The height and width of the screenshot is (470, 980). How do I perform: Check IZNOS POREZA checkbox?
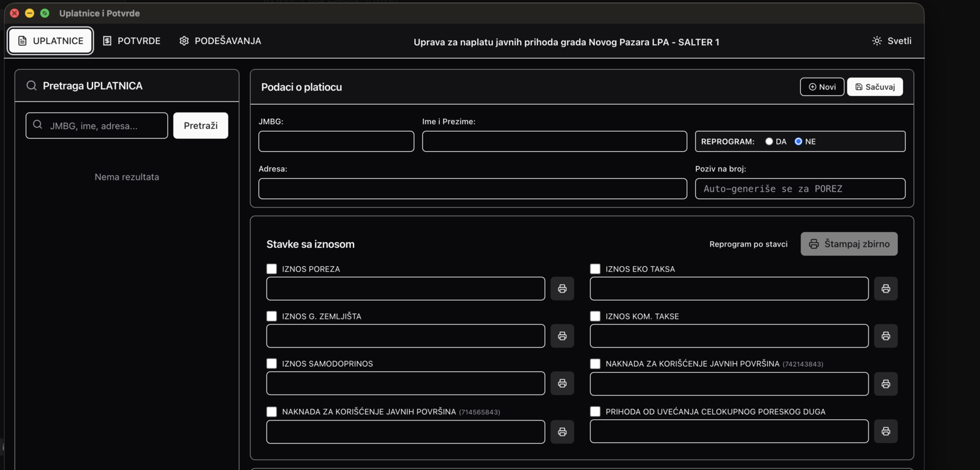271,269
